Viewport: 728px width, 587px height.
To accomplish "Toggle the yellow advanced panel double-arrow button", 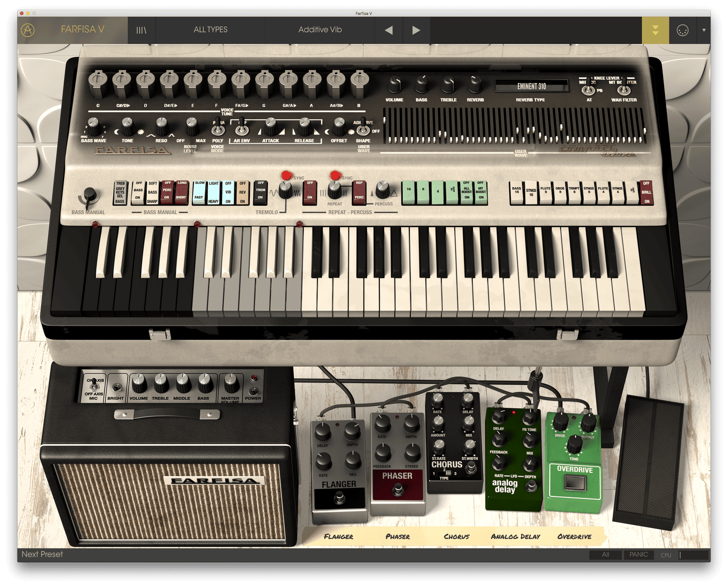I will (655, 30).
